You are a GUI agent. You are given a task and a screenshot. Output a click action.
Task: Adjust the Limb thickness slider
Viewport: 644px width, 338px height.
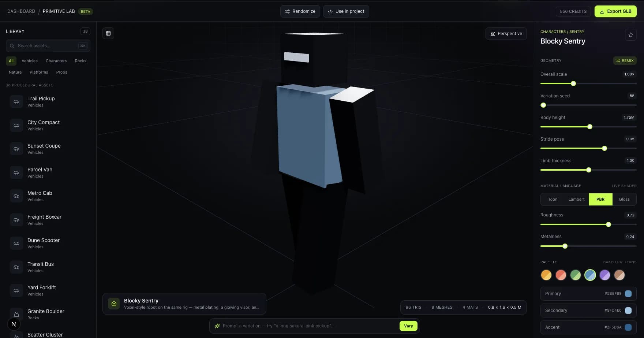(x=589, y=170)
